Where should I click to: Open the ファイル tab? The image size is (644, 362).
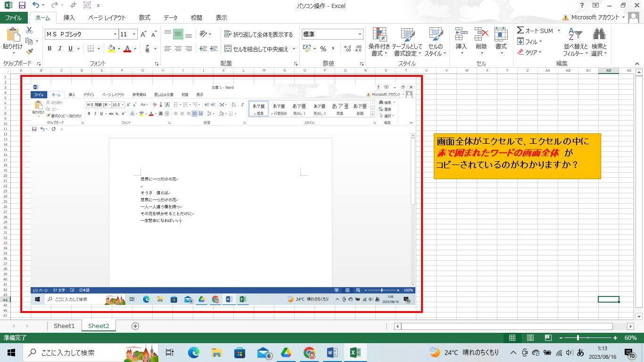point(13,18)
